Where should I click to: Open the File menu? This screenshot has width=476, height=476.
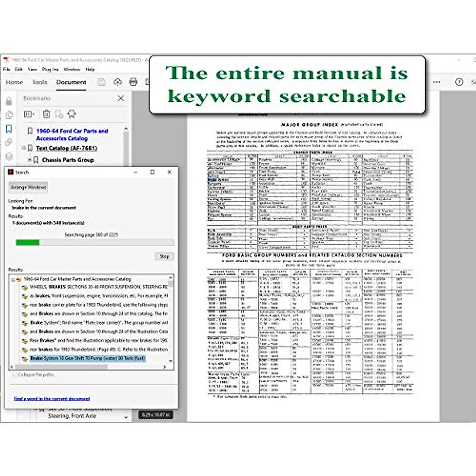[6, 69]
